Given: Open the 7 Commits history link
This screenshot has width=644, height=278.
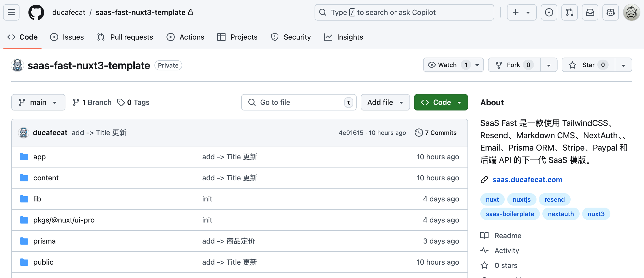Looking at the screenshot, I should pos(436,133).
